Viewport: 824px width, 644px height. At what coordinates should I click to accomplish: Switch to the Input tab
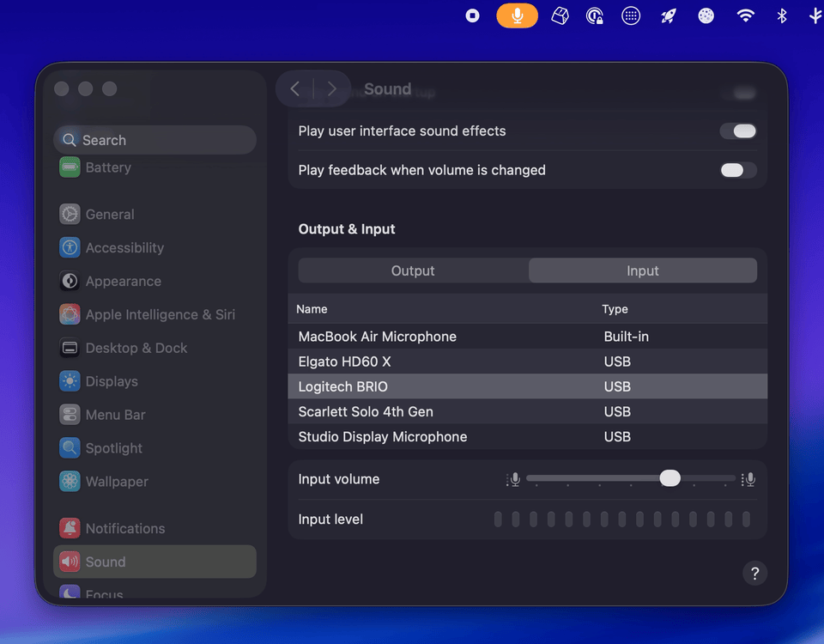tap(642, 270)
